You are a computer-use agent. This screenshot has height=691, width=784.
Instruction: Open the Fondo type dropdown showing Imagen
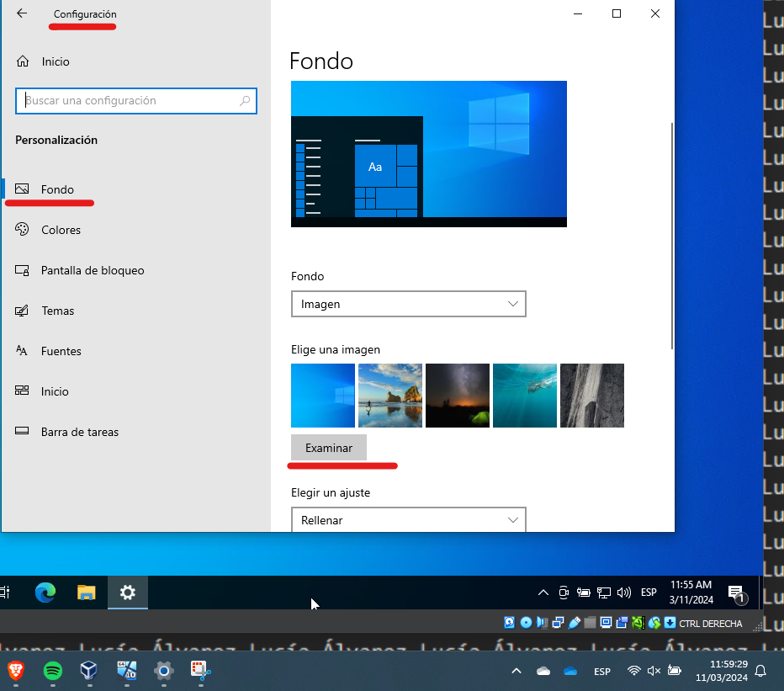408,304
